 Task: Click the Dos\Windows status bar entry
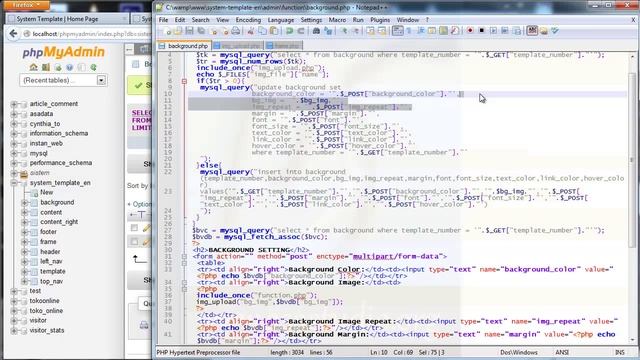519,352
